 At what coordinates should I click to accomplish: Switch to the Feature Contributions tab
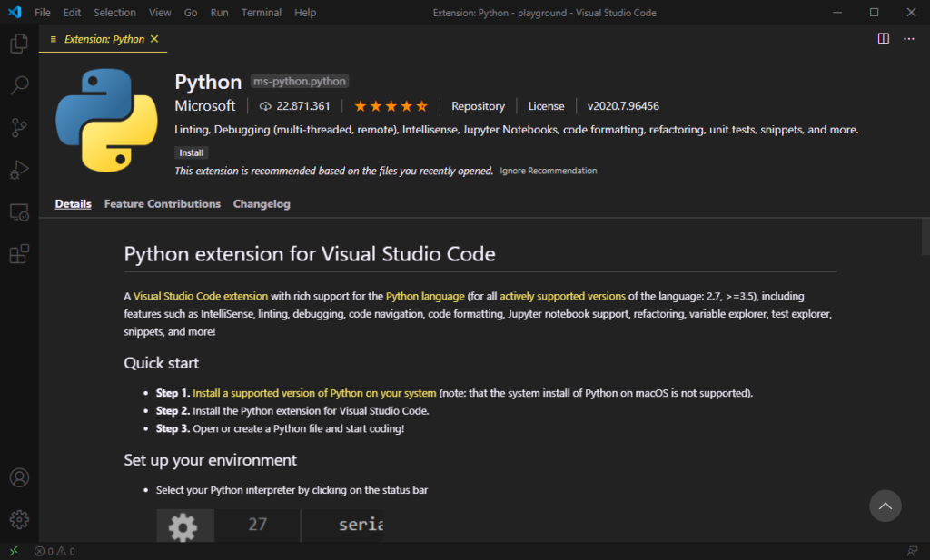pos(162,203)
